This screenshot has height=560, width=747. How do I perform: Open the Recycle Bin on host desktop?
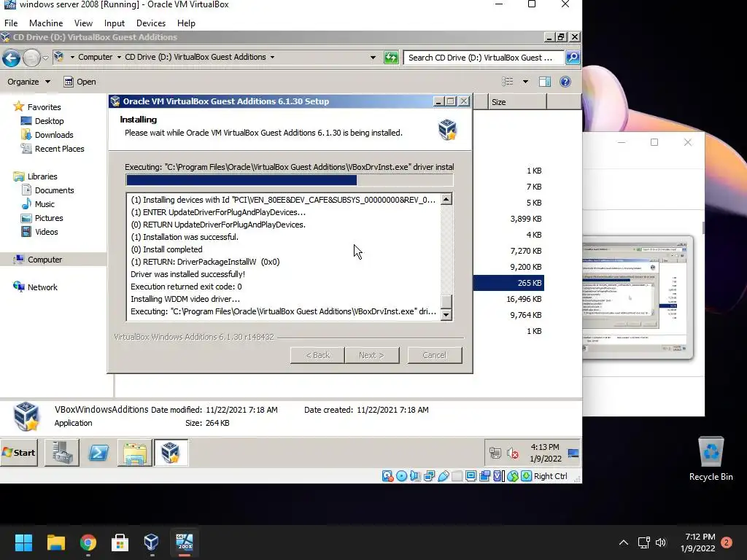pos(711,459)
